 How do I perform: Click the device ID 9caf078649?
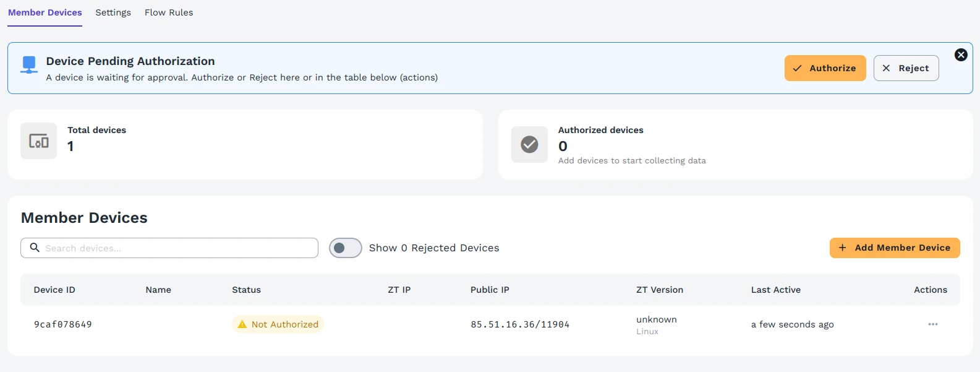pyautogui.click(x=63, y=324)
